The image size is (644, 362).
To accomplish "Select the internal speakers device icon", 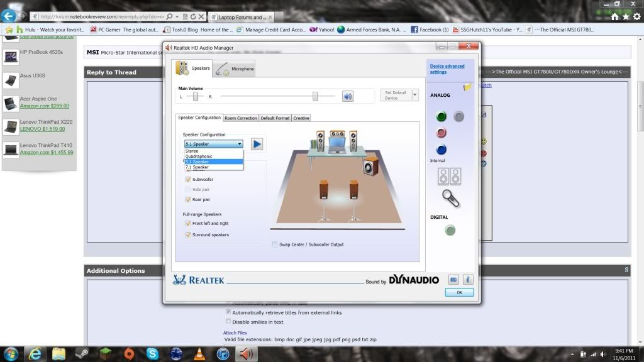I will (x=449, y=177).
